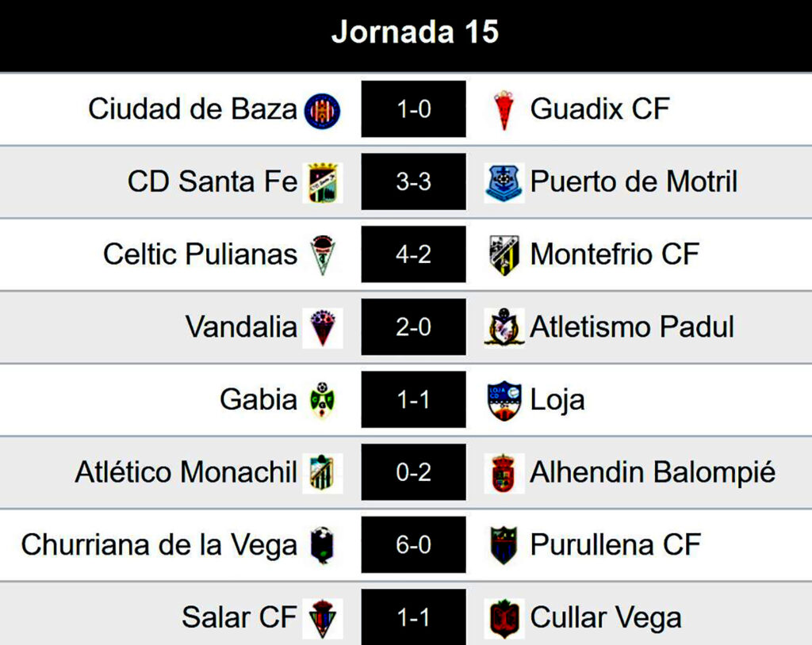
Task: Open the Jornada 15 header
Action: [x=414, y=32]
